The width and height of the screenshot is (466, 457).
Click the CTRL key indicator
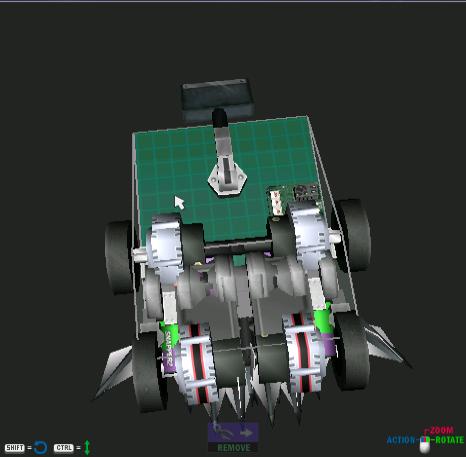point(64,448)
